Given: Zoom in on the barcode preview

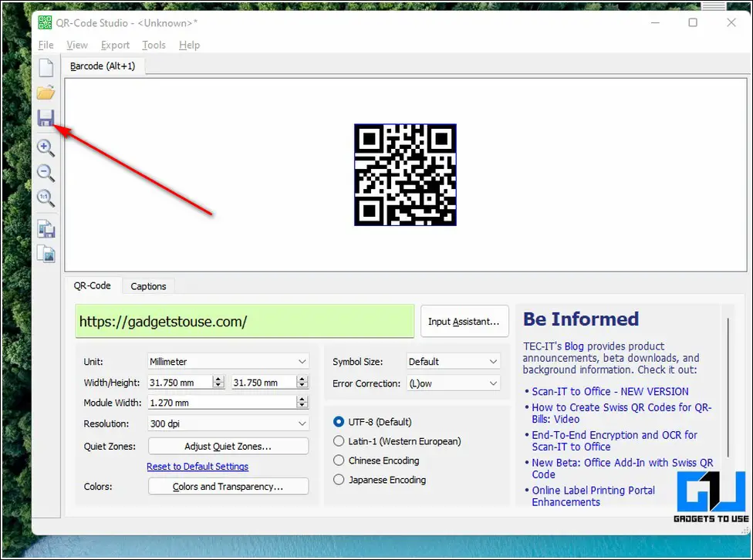Looking at the screenshot, I should [x=46, y=147].
